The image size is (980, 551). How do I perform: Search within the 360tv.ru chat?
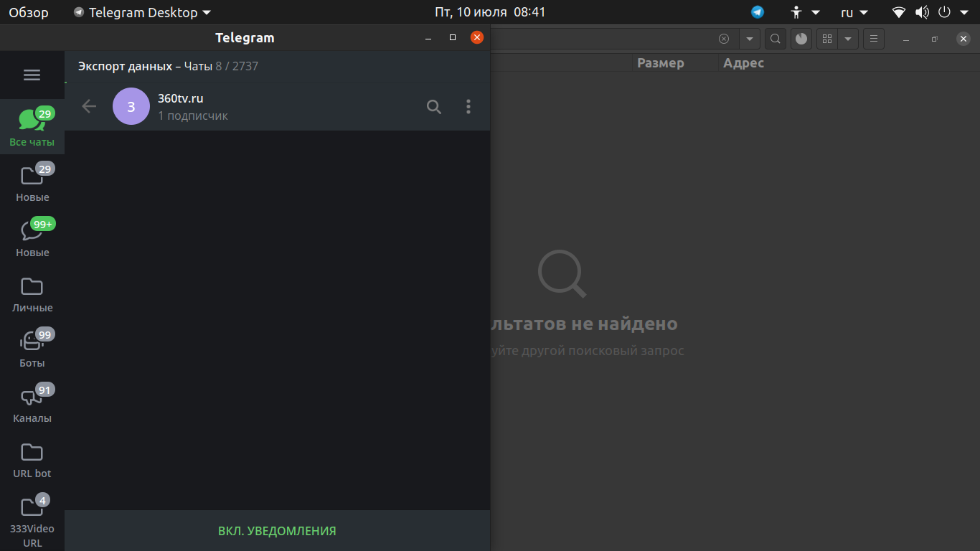[x=434, y=107]
